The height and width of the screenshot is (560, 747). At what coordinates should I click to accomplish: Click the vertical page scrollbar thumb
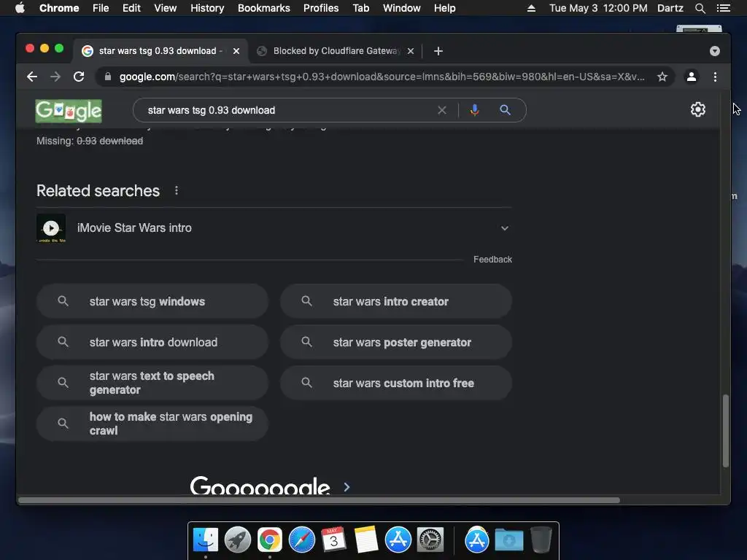726,431
